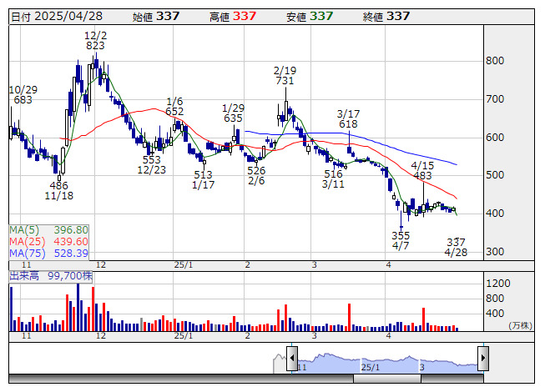The image size is (545, 392).
Task: Click the 513 1/17 low annotation
Action: point(204,180)
